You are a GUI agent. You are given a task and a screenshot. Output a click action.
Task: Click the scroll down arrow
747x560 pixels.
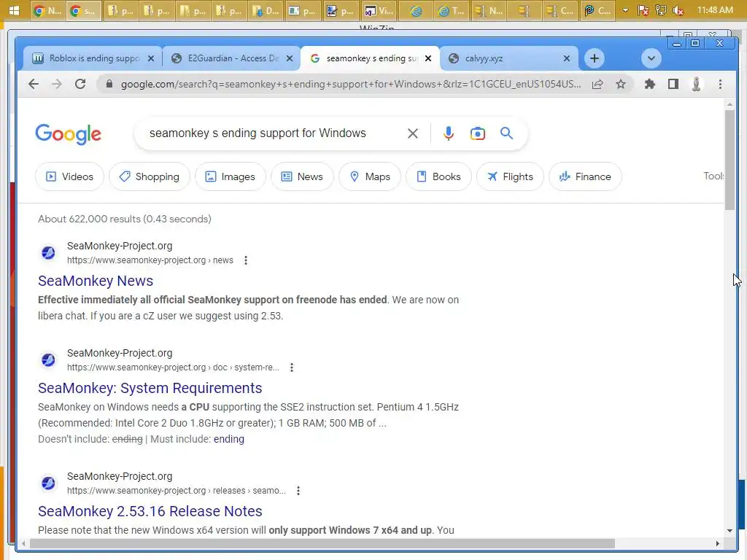(729, 531)
